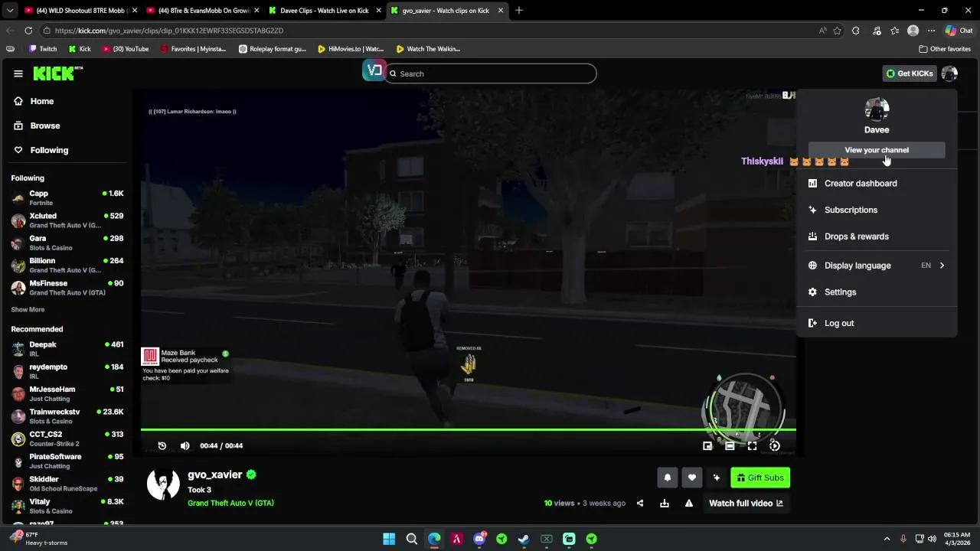980x551 pixels.
Task: Toggle theater mode on the video player
Action: tap(730, 445)
